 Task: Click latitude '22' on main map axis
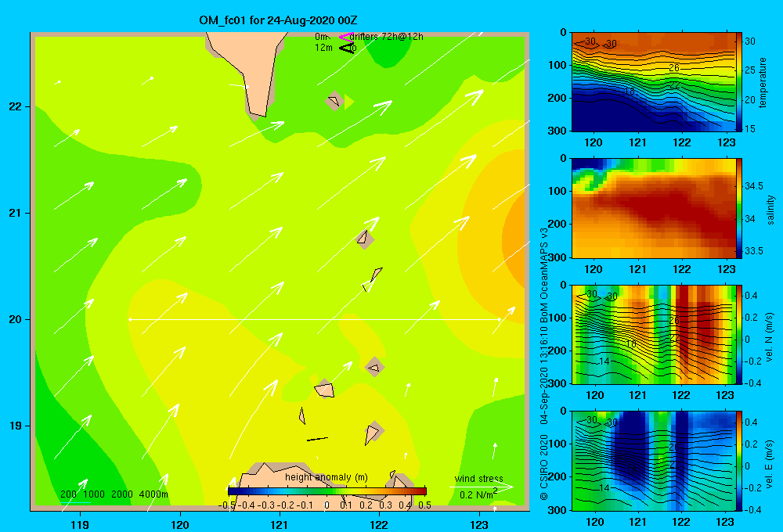coord(16,106)
